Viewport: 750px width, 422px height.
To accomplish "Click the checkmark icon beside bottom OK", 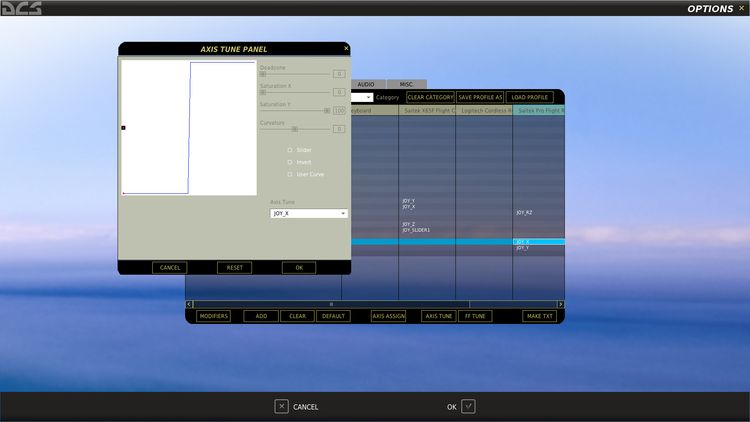I will click(468, 406).
